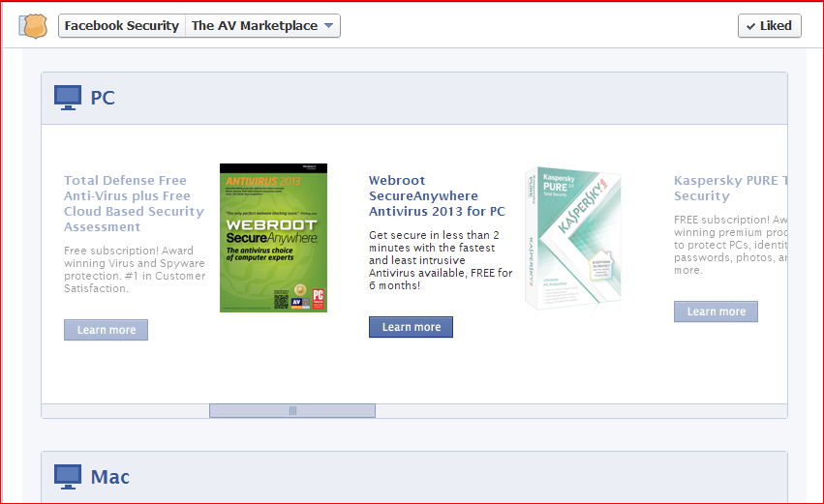The image size is (824, 504).
Task: Click the text 'Free subscription! Award winning Virus'
Action: [135, 269]
